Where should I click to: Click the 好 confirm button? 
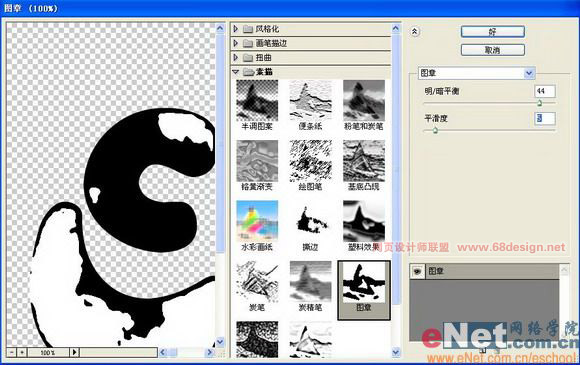492,32
